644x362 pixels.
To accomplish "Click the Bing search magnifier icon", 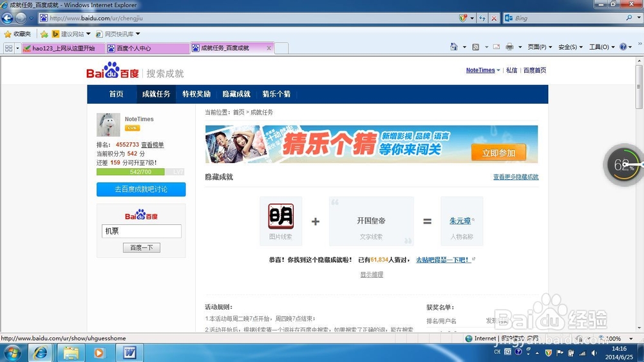I will coord(629,17).
